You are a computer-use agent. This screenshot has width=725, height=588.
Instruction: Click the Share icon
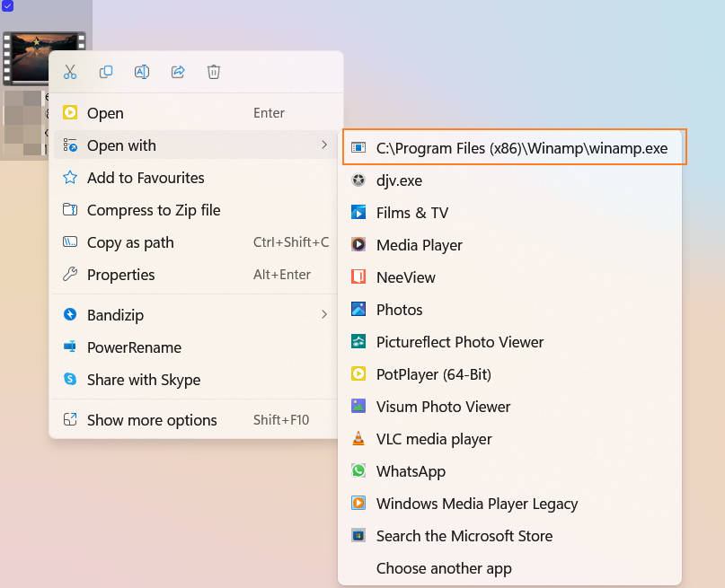coord(178,72)
